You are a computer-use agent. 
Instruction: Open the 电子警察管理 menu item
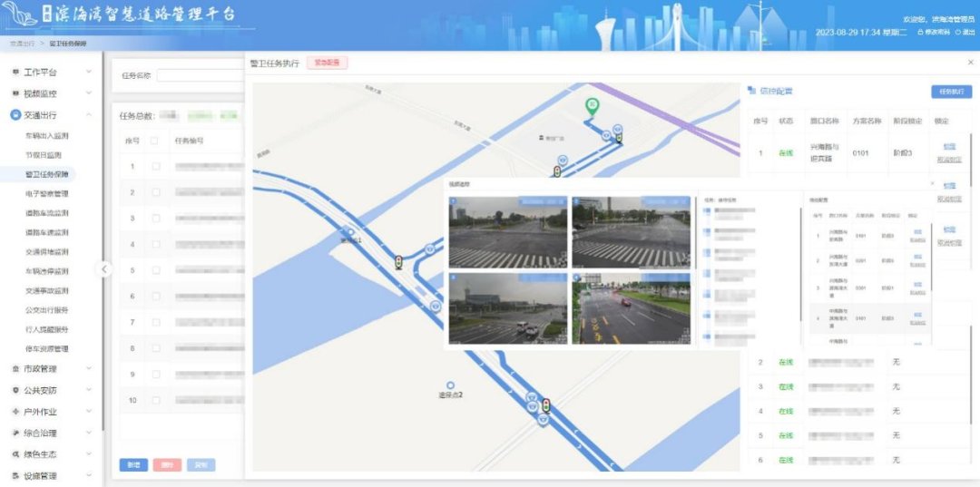click(47, 193)
